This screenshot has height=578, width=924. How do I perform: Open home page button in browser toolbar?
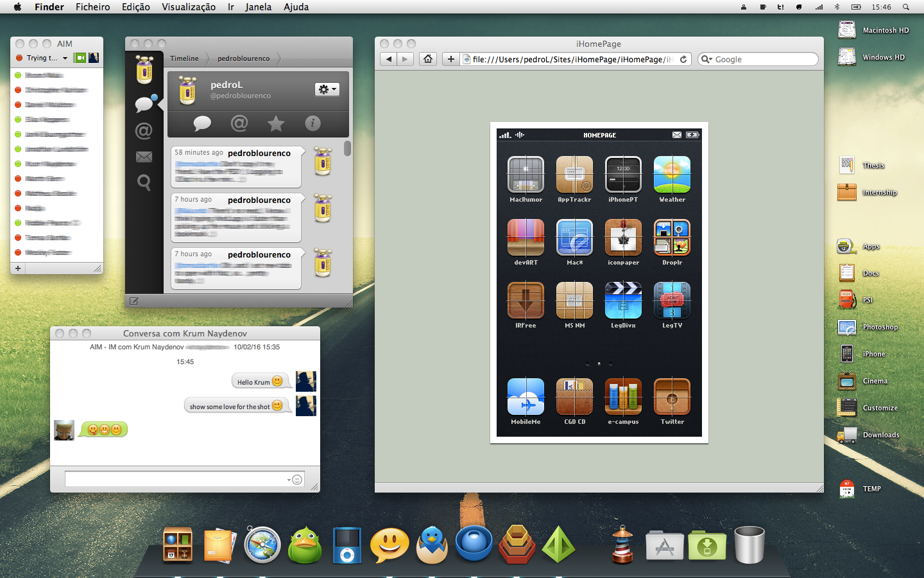coord(428,59)
